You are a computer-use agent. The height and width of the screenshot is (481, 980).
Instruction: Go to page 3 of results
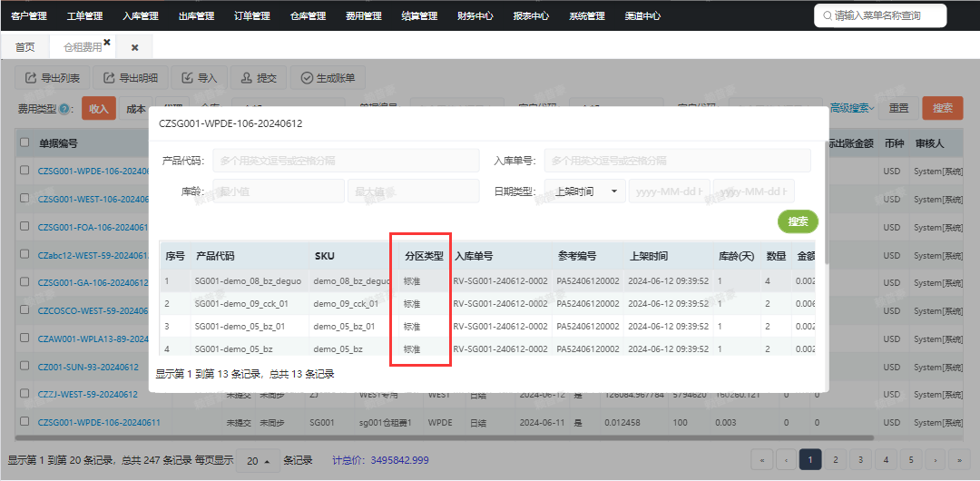860,460
